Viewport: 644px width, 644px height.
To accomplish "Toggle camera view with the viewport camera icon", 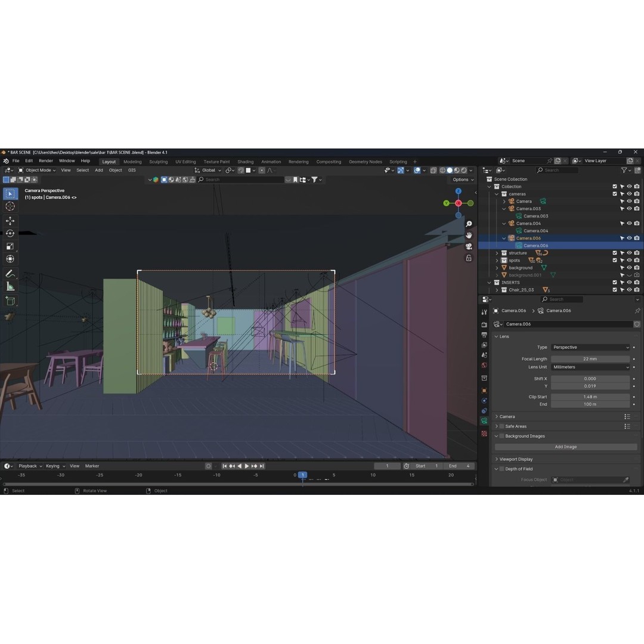I will pos(469,246).
